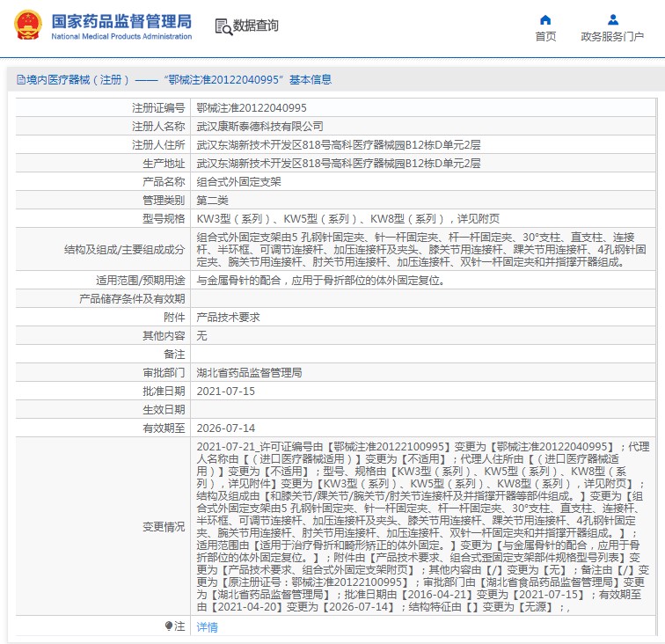Click the 附件 label

[x=174, y=318]
